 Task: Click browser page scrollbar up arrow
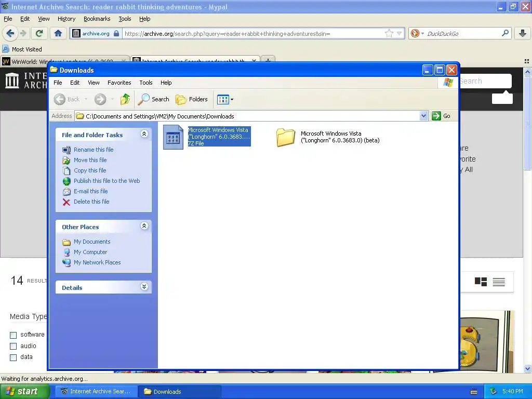tap(527, 71)
